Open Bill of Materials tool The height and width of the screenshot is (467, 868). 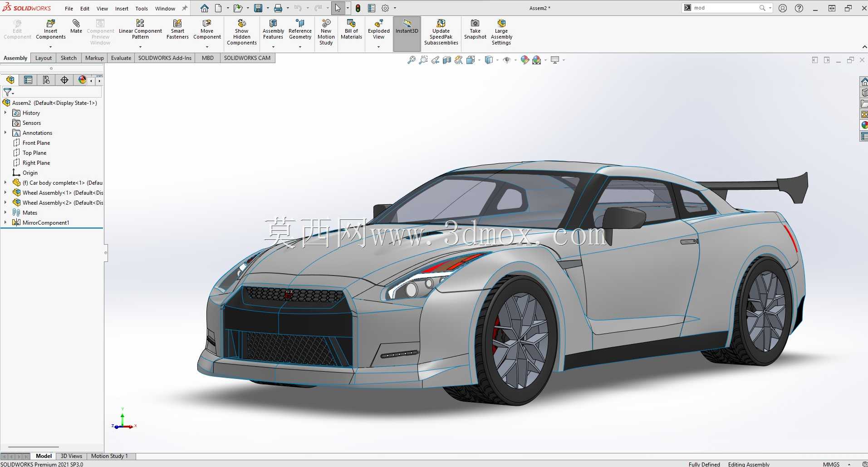(351, 30)
